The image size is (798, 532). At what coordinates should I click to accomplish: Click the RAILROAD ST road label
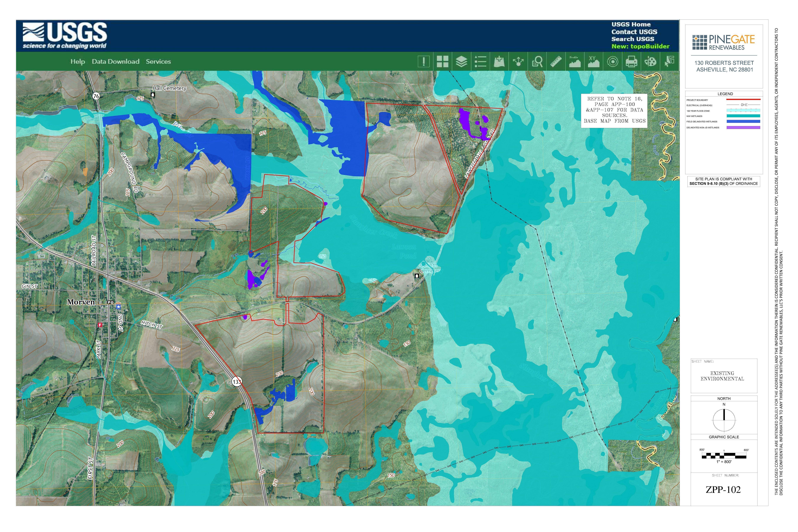(x=94, y=251)
